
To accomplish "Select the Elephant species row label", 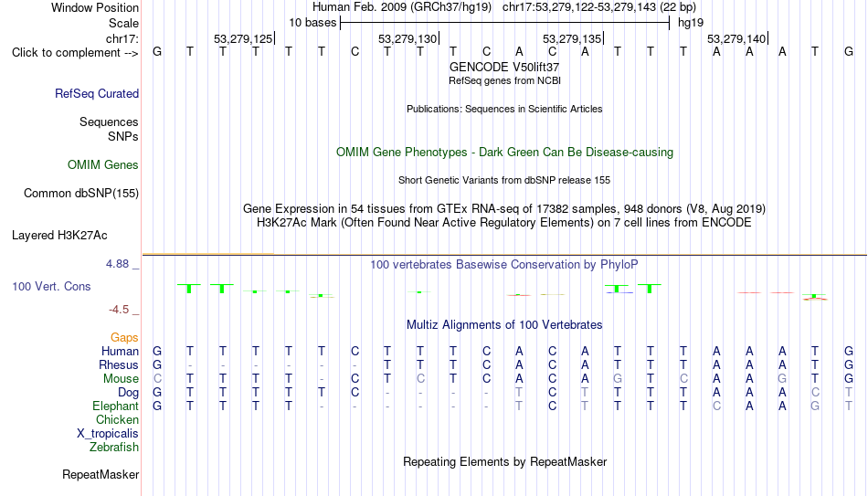I will click(115, 406).
